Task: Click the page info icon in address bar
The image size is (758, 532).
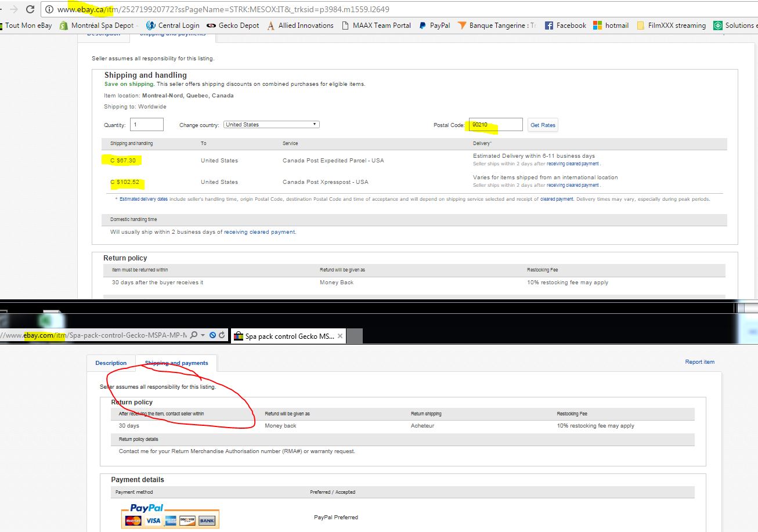Action: pyautogui.click(x=50, y=9)
